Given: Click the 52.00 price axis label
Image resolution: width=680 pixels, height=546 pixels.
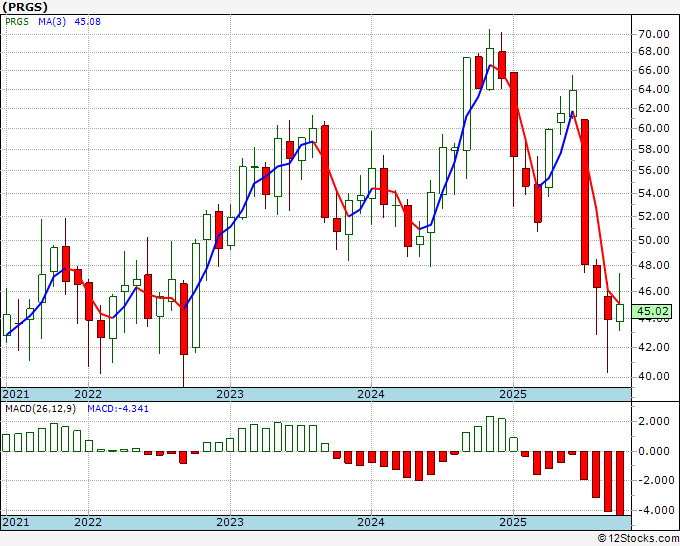Looking at the screenshot, I should 654,216.
